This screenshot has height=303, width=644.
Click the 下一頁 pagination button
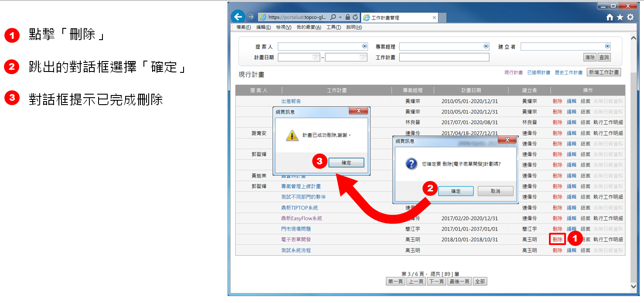pos(436,282)
